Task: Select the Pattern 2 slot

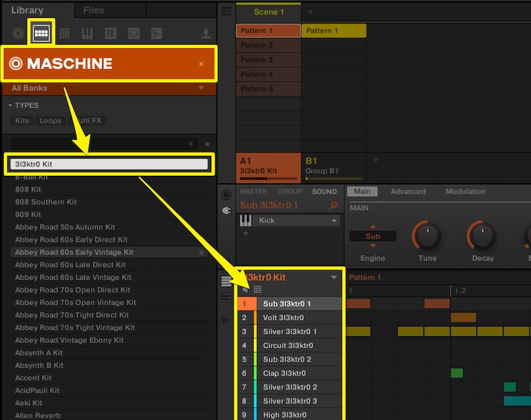Action: pyautogui.click(x=268, y=45)
